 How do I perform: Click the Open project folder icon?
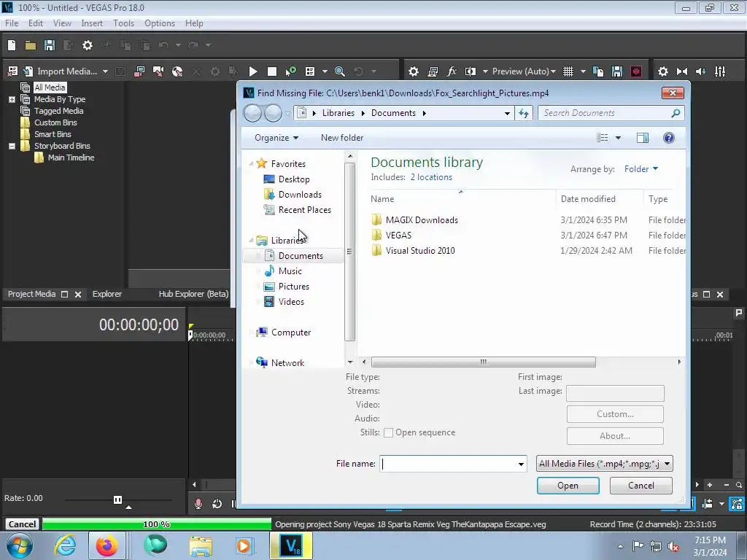[31, 45]
